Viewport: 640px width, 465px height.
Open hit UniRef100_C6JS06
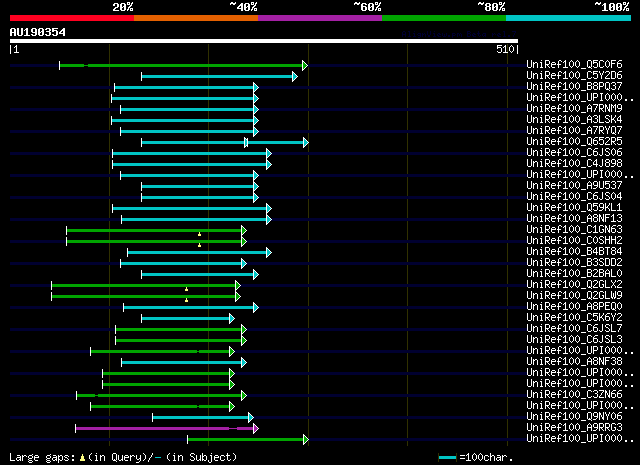pos(574,152)
